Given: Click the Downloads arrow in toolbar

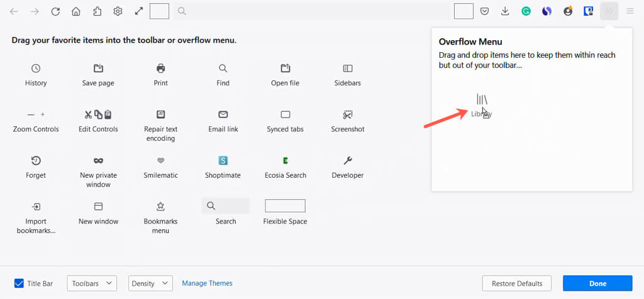Looking at the screenshot, I should tap(505, 11).
